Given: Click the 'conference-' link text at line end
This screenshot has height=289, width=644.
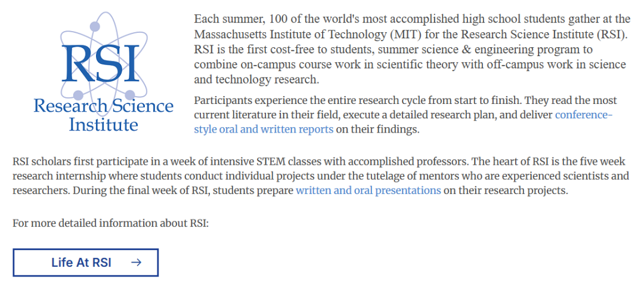Looking at the screenshot, I should click(x=584, y=115).
